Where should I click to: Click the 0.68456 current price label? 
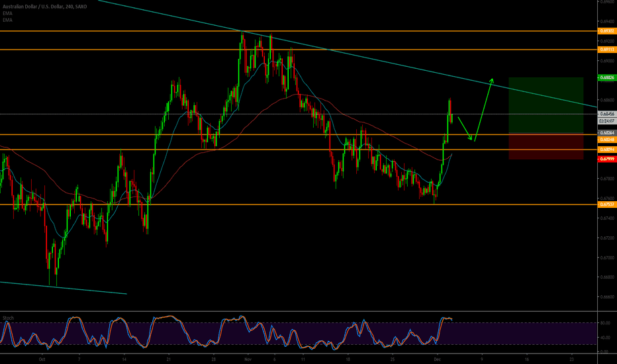(607, 114)
